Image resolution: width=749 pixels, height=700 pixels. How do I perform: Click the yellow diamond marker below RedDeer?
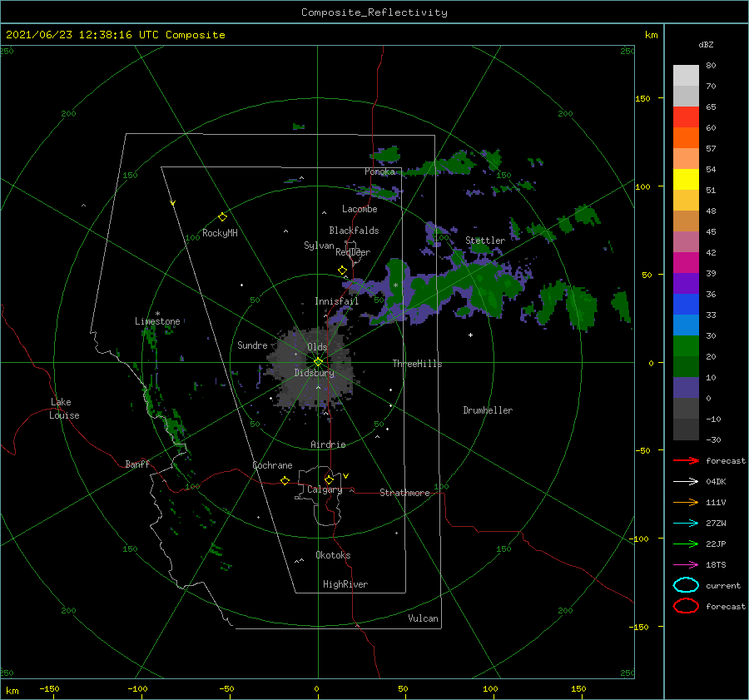[343, 271]
